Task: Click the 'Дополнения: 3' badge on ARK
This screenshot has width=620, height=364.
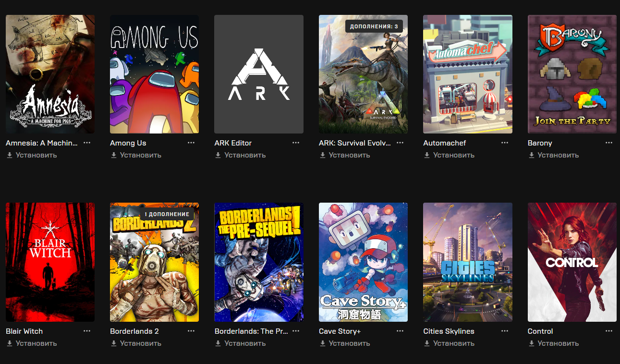Action: 374,26
